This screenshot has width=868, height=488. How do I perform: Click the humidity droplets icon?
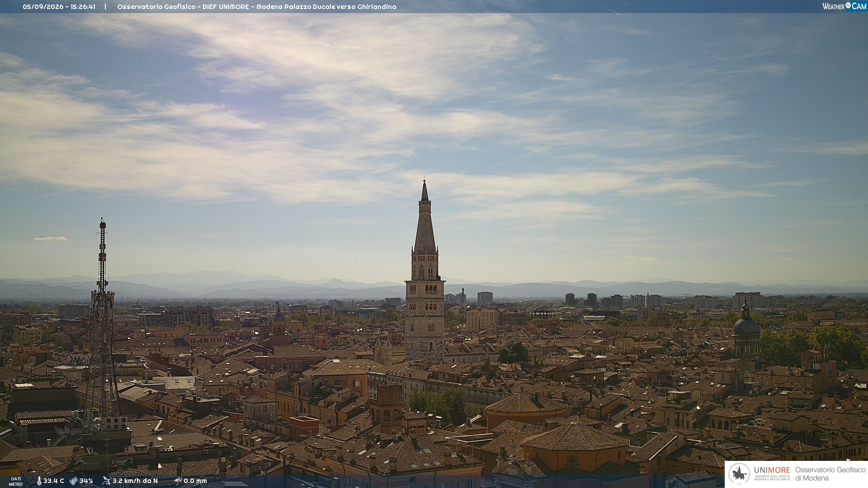pyautogui.click(x=73, y=481)
